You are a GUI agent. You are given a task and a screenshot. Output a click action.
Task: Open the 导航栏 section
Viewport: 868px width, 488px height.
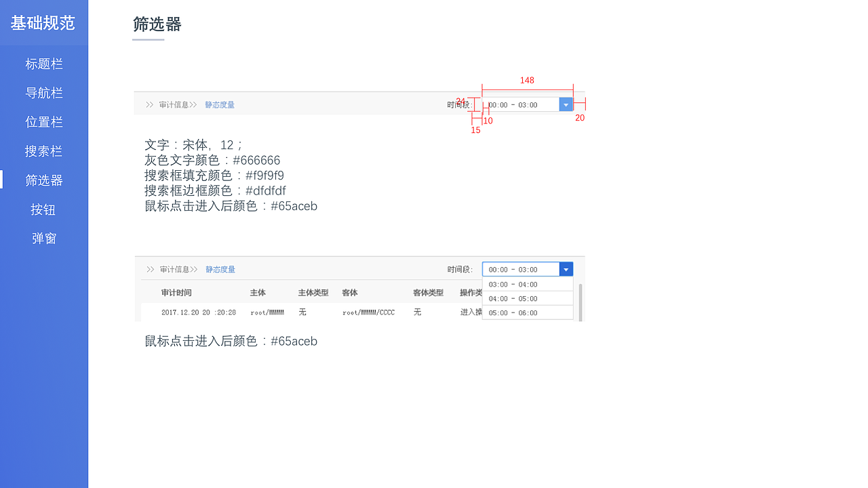click(43, 92)
